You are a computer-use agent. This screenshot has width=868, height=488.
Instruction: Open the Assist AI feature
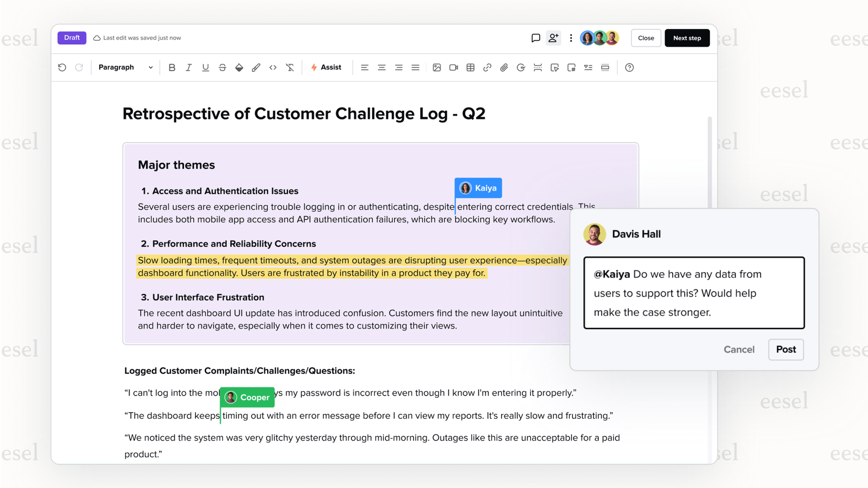tap(326, 67)
